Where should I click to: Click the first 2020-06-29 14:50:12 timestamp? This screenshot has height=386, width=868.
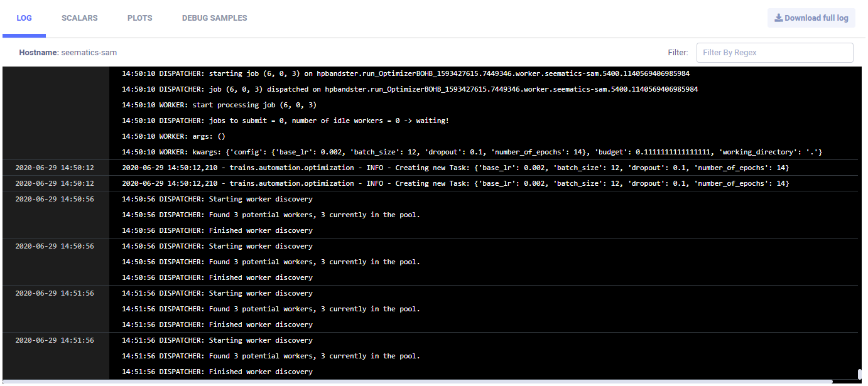coord(55,168)
